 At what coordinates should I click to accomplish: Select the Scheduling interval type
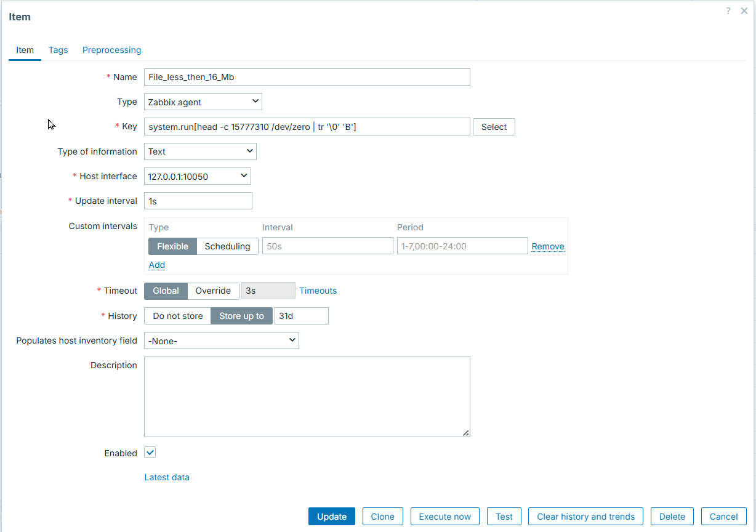[x=227, y=246]
